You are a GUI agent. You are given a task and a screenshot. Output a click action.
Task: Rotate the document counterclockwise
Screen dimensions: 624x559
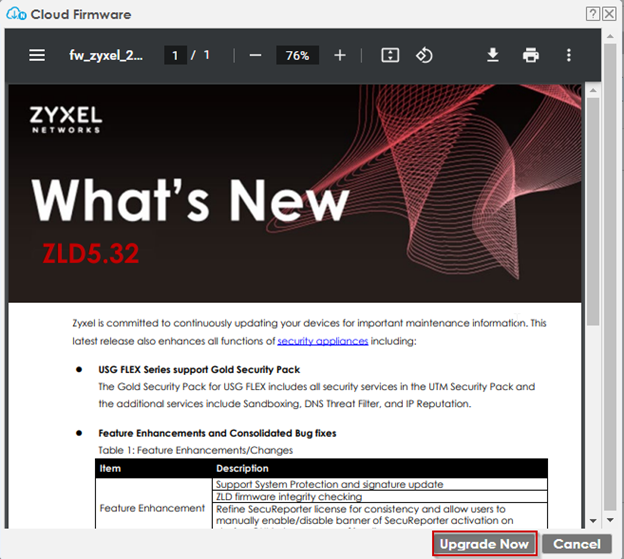(x=424, y=55)
